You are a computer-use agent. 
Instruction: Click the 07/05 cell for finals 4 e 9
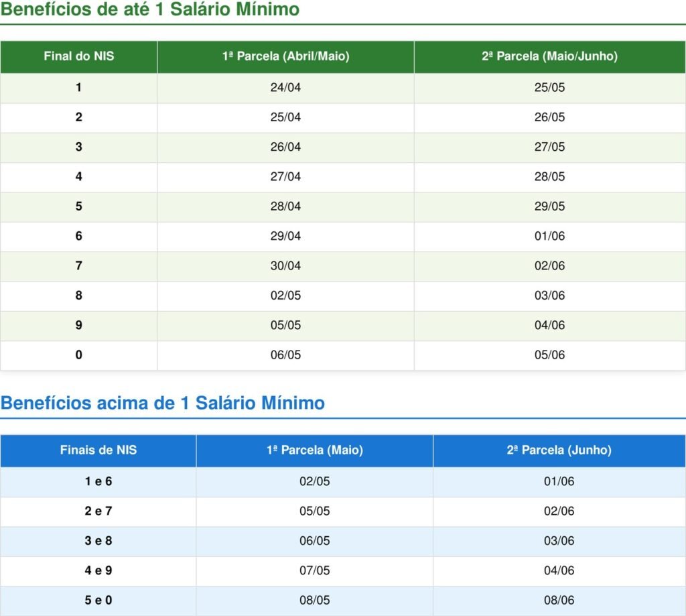(314, 570)
